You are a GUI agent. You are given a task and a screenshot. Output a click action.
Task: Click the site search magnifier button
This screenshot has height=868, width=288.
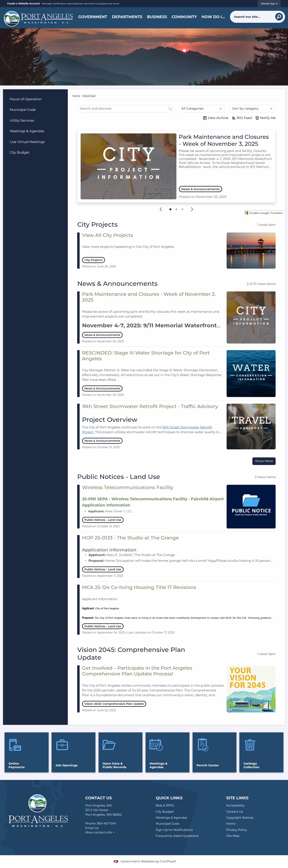(279, 17)
